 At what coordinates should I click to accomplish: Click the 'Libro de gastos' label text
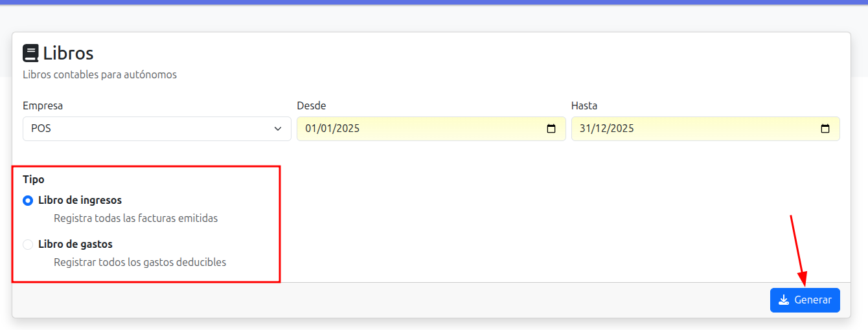tap(75, 245)
